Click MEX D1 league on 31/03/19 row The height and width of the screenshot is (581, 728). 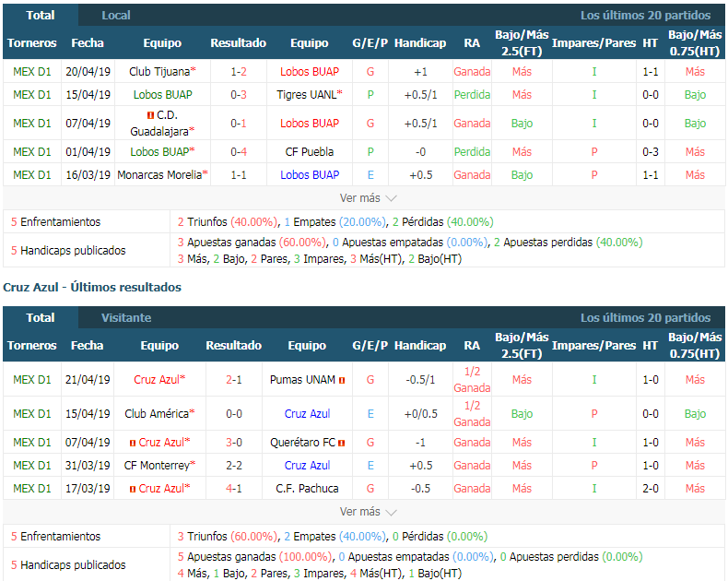[x=32, y=466]
